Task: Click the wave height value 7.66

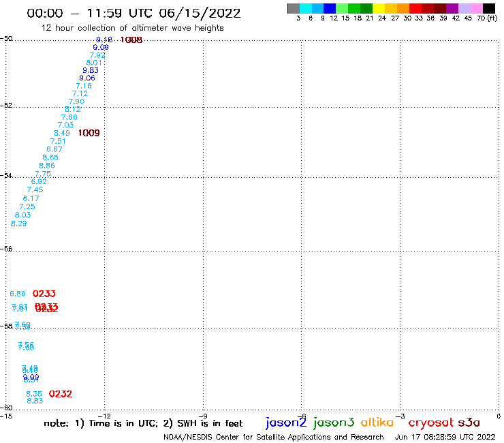Action: (69, 117)
